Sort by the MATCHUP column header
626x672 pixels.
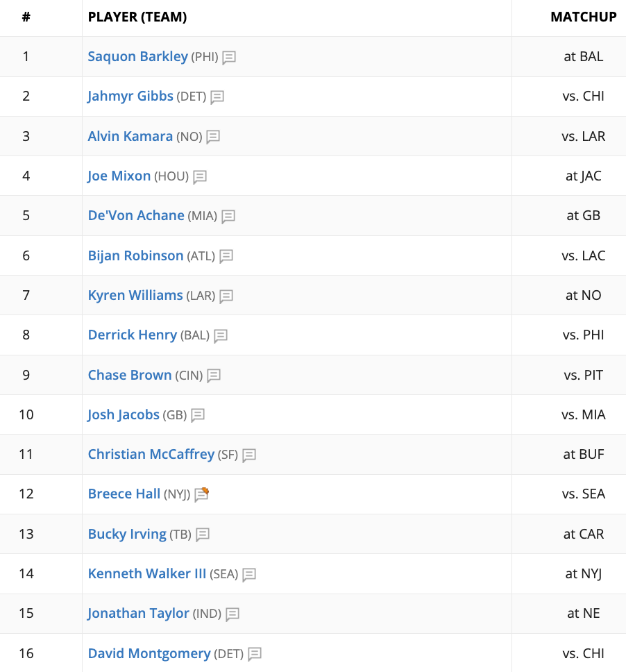(x=583, y=17)
